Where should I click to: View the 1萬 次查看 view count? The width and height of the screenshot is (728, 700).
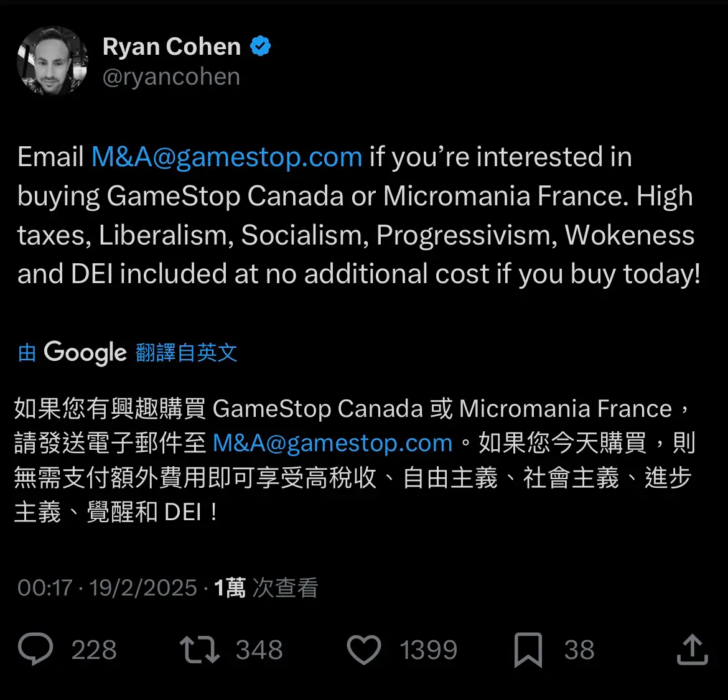[266, 587]
